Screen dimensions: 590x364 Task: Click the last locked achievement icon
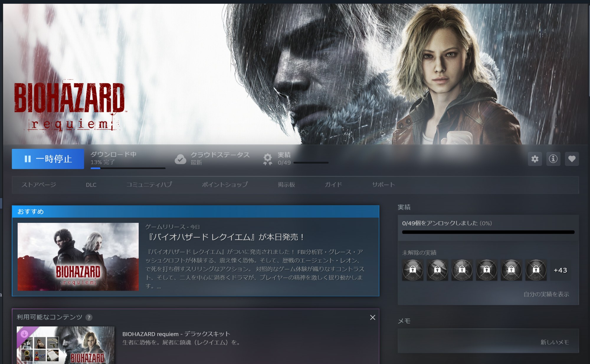(x=536, y=270)
